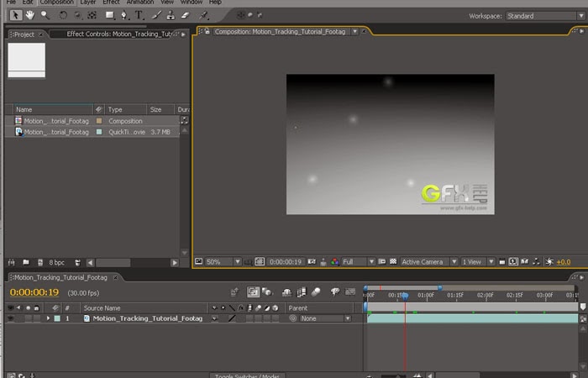
Task: Click the viewer current time 0:00:00:19 button
Action: click(x=286, y=262)
